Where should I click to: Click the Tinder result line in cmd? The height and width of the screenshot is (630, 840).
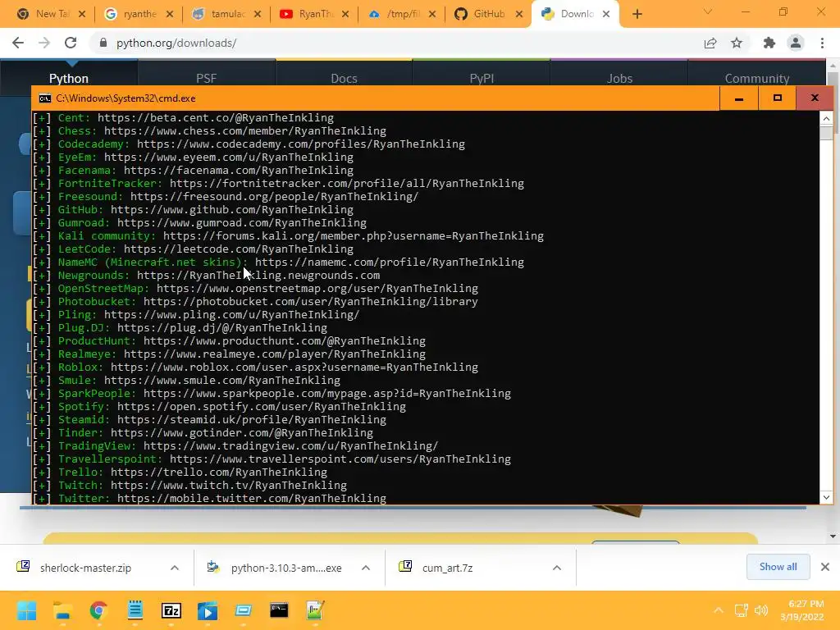203,432
